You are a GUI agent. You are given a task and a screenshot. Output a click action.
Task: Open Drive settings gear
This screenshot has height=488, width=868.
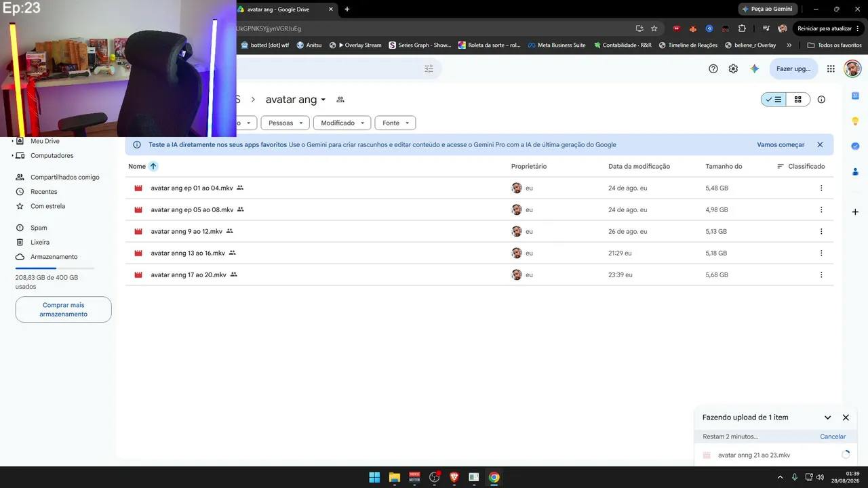[x=733, y=68]
